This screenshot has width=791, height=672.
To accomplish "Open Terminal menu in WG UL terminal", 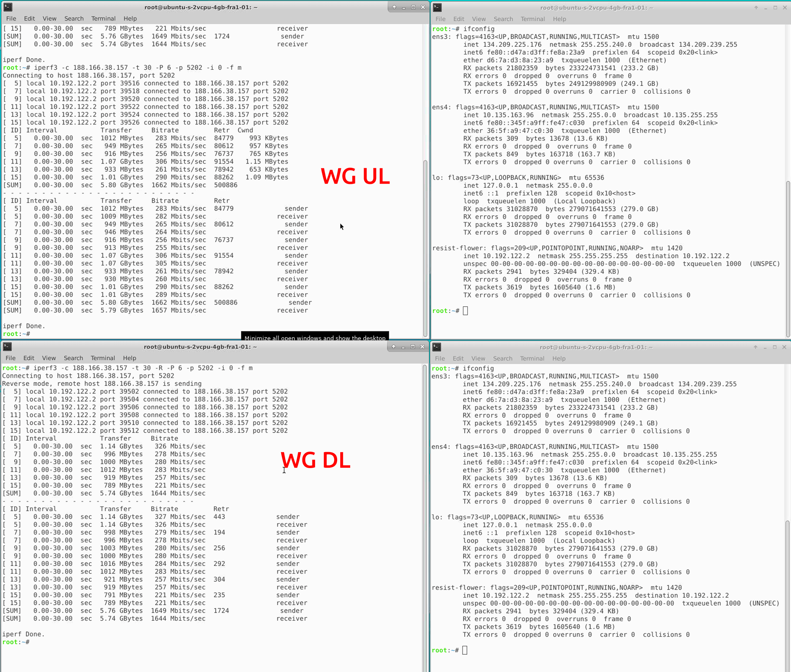I will 103,19.
